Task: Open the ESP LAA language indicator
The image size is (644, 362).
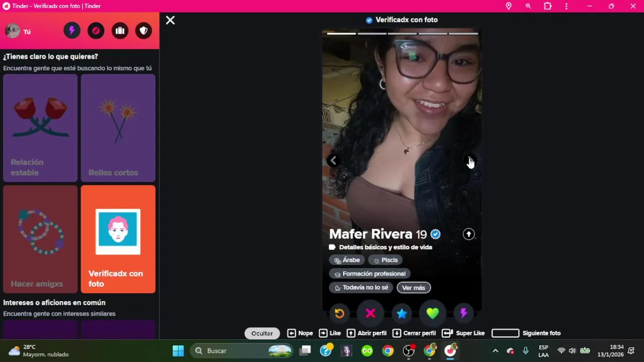Action: point(543,351)
